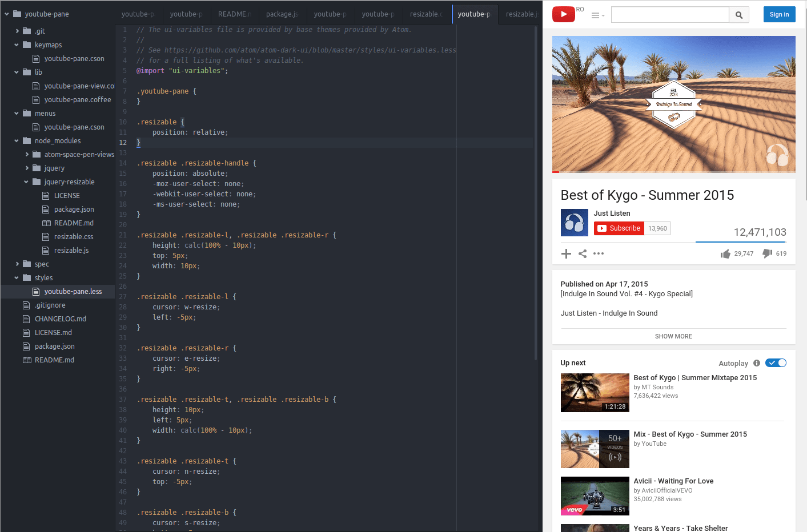Open youtube-pane-view.coffee in tree
The image size is (807, 532).
pos(73,86)
